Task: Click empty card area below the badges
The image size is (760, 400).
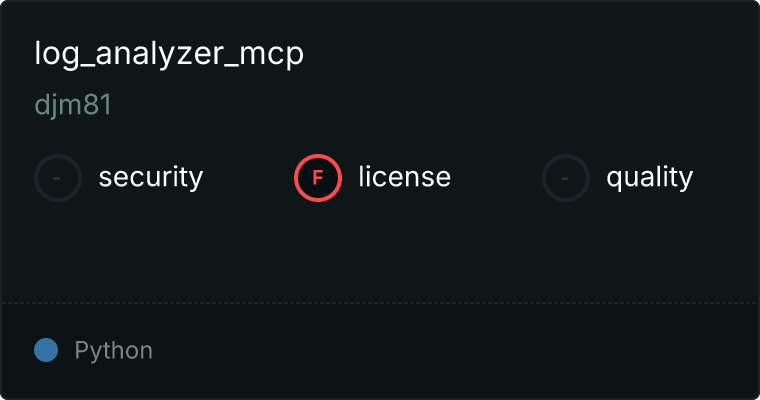Action: 380,252
